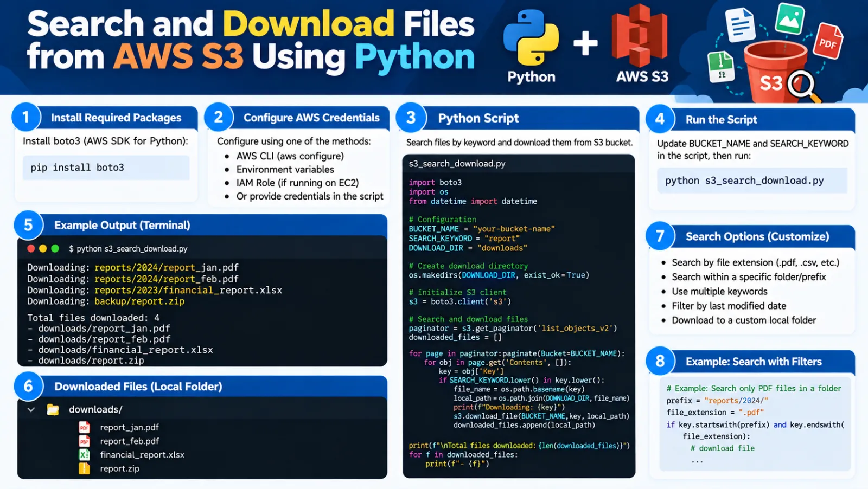The image size is (868, 489).
Task: Click the red AWS S3 logo
Action: pyautogui.click(x=640, y=35)
